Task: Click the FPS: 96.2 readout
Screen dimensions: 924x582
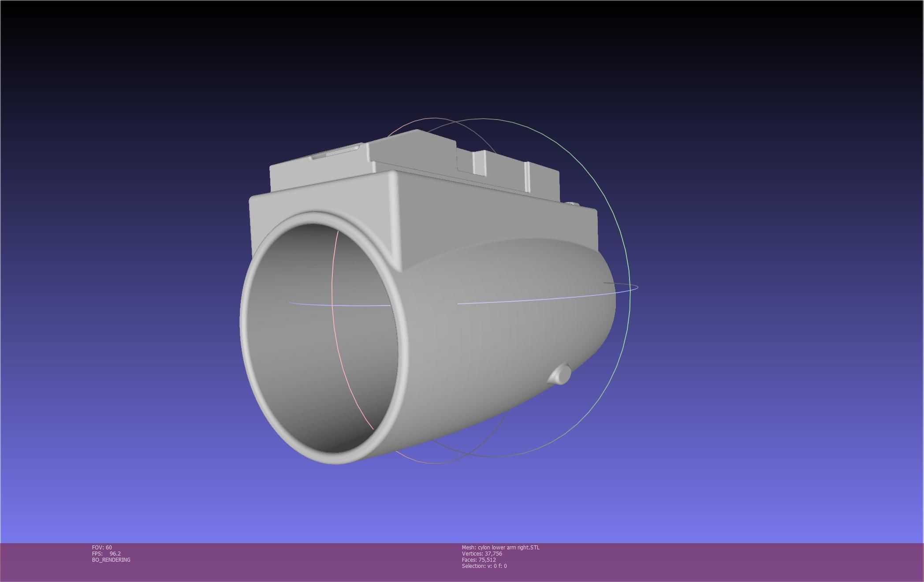Action: click(x=106, y=554)
